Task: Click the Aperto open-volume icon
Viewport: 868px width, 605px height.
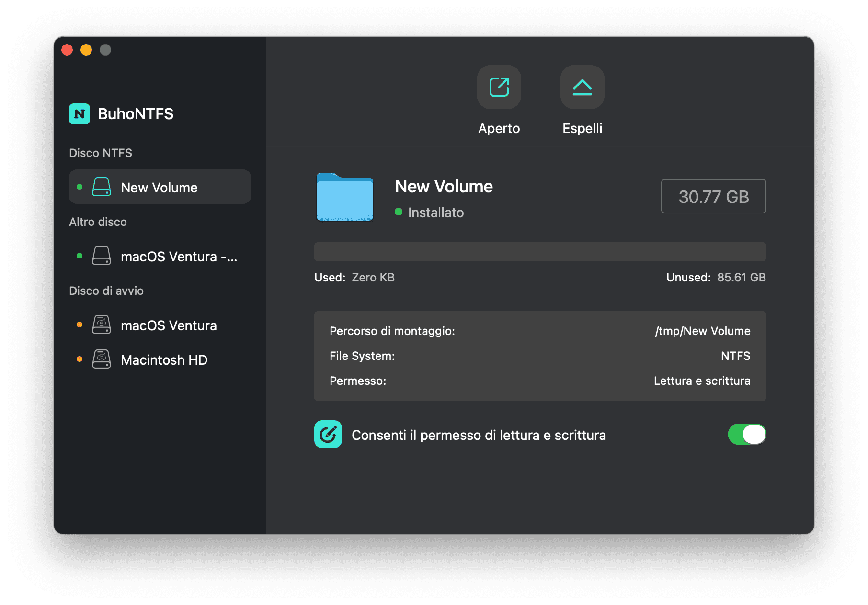Action: [499, 87]
